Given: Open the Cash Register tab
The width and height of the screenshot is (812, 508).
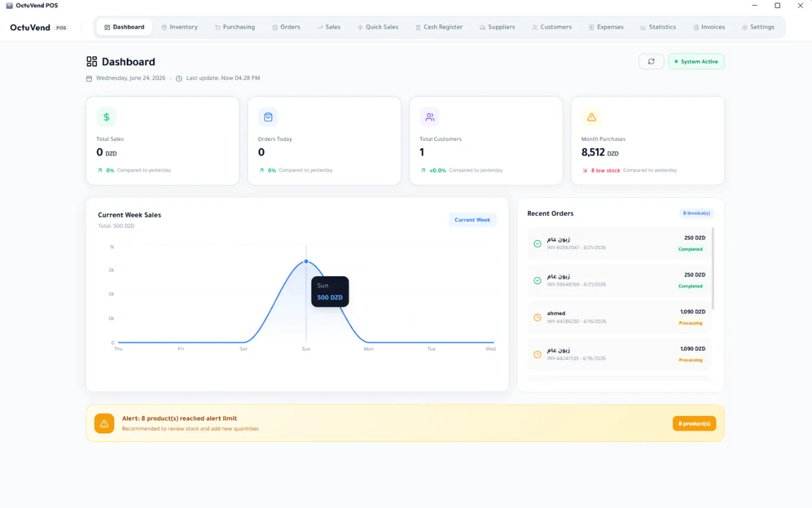Looking at the screenshot, I should [x=439, y=27].
